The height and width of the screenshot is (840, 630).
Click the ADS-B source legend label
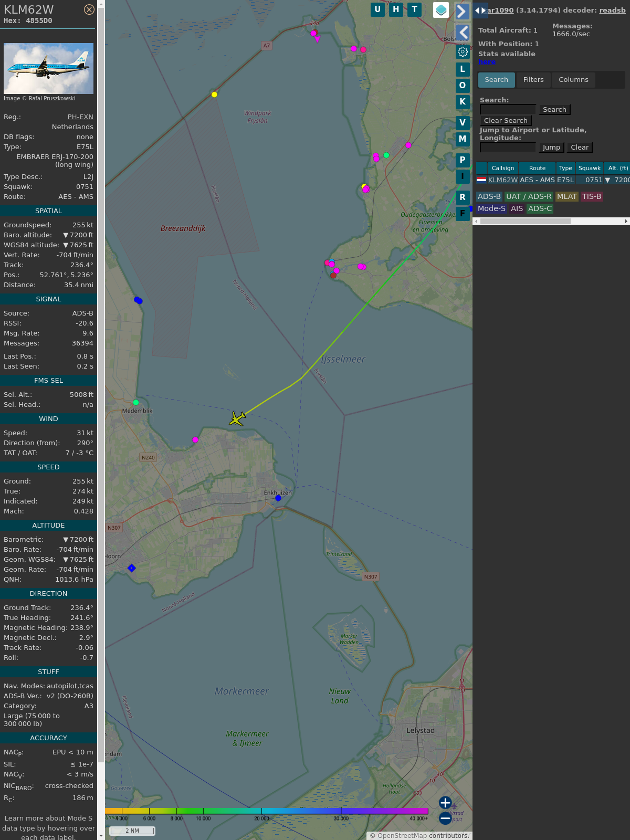(x=489, y=196)
